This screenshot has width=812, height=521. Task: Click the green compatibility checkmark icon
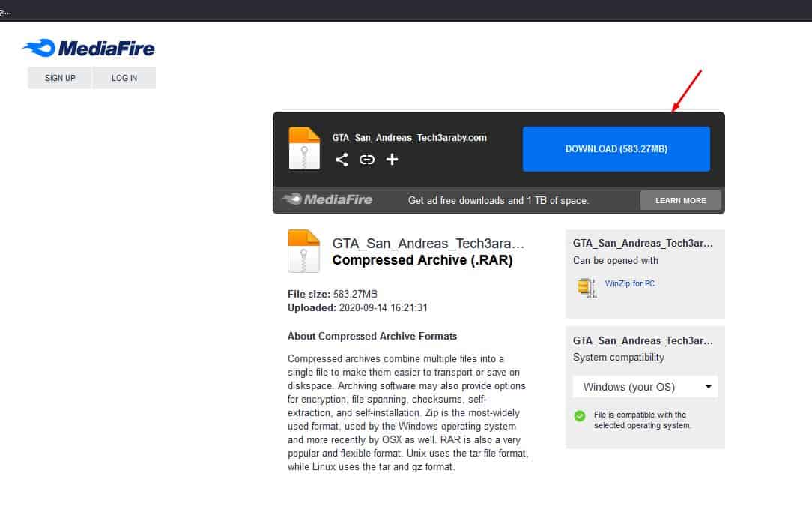pyautogui.click(x=579, y=416)
